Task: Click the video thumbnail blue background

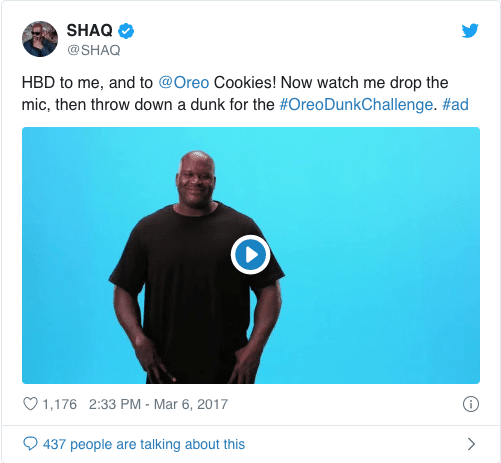Action: pos(367,253)
